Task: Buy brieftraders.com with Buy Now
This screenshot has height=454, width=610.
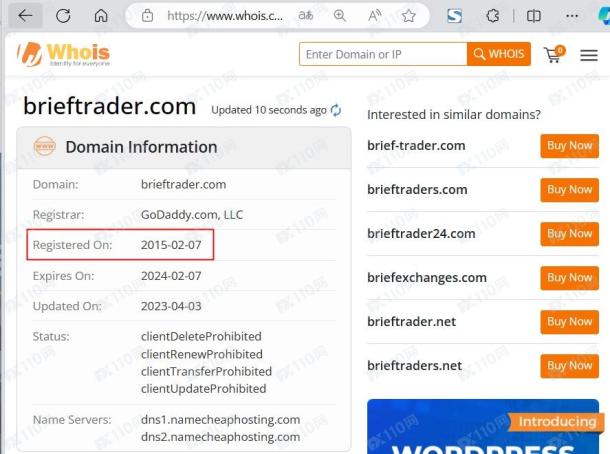Action: coord(570,190)
